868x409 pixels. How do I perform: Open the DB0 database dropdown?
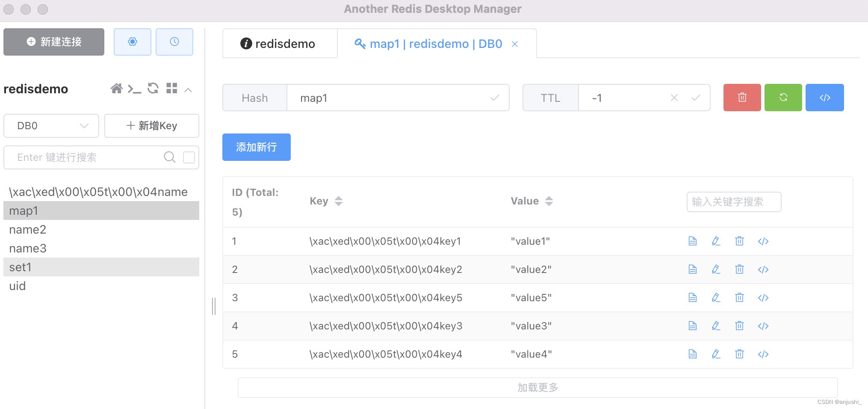[51, 125]
